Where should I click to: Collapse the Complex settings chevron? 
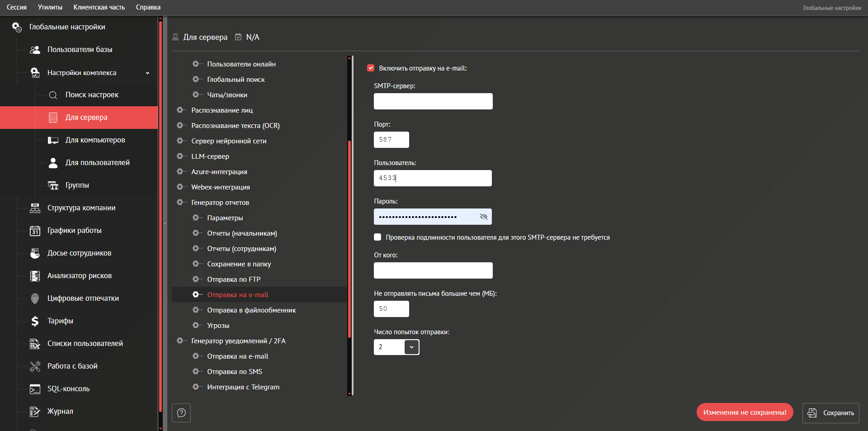(147, 73)
